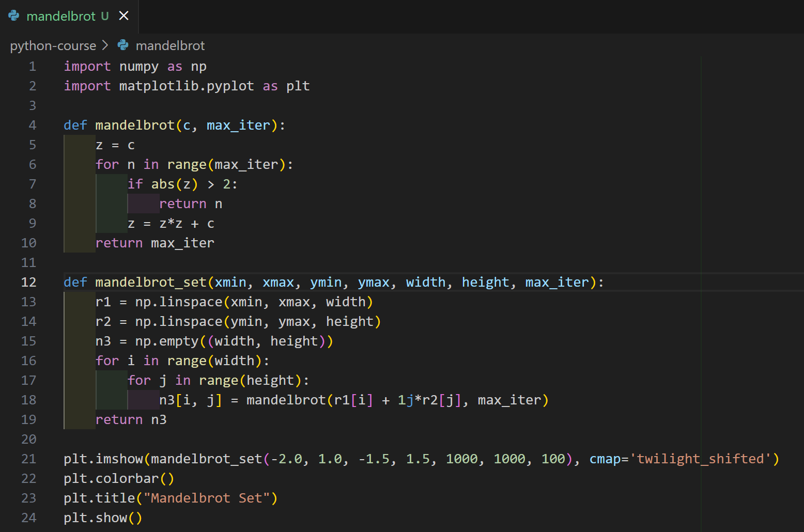Click 'plt.imshow' on line 21

(x=103, y=459)
